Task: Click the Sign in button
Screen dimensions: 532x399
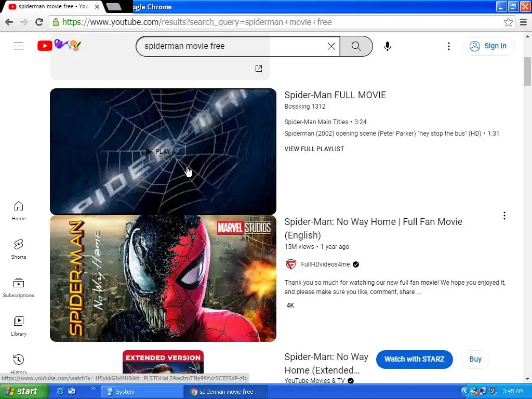Action: [x=488, y=46]
